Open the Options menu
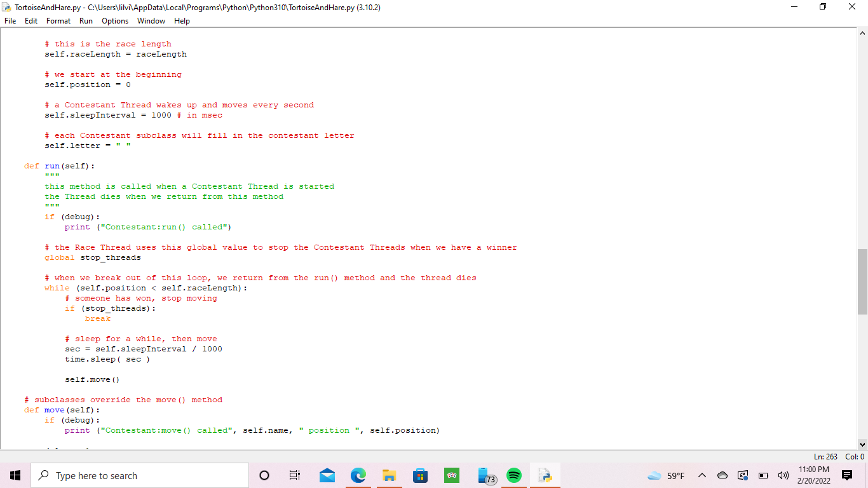The image size is (868, 488). click(x=115, y=21)
